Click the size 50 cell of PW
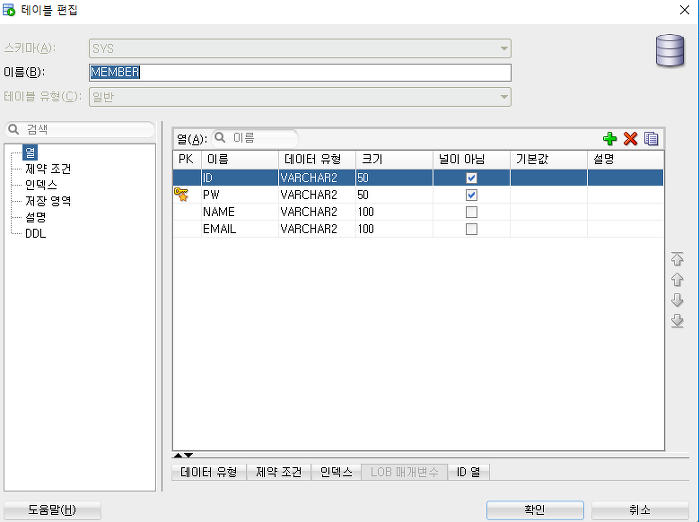Screen dimensions: 700x522 tap(394, 195)
